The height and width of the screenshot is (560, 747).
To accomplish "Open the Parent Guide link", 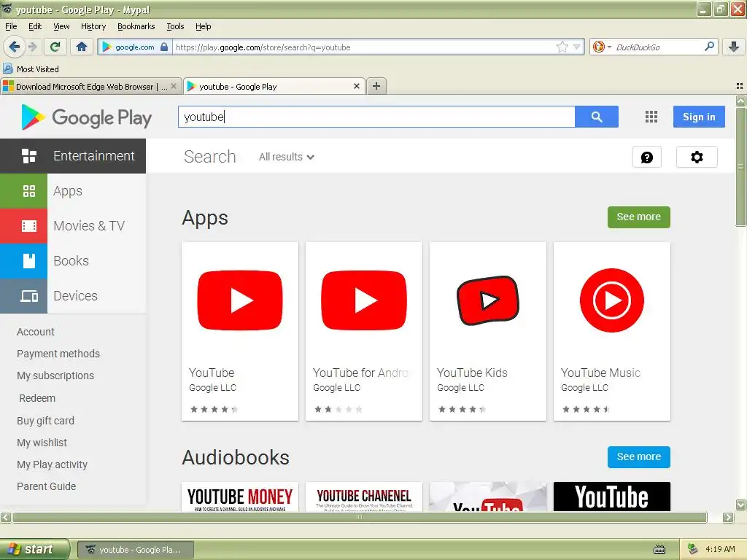I will coord(46,486).
